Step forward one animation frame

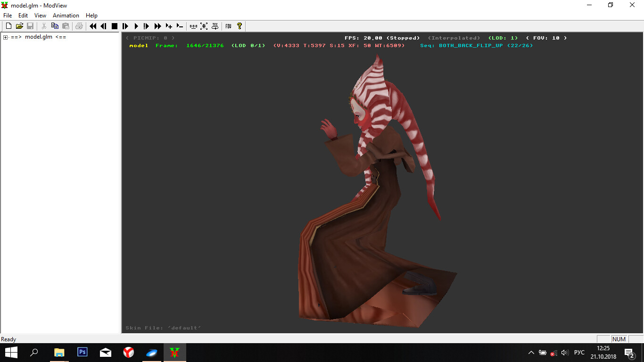[125, 26]
